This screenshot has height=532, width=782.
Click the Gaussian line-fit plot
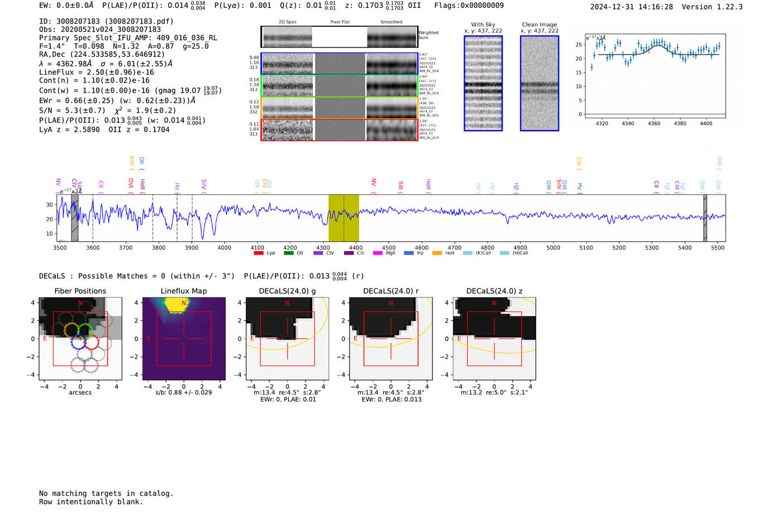pos(655,76)
